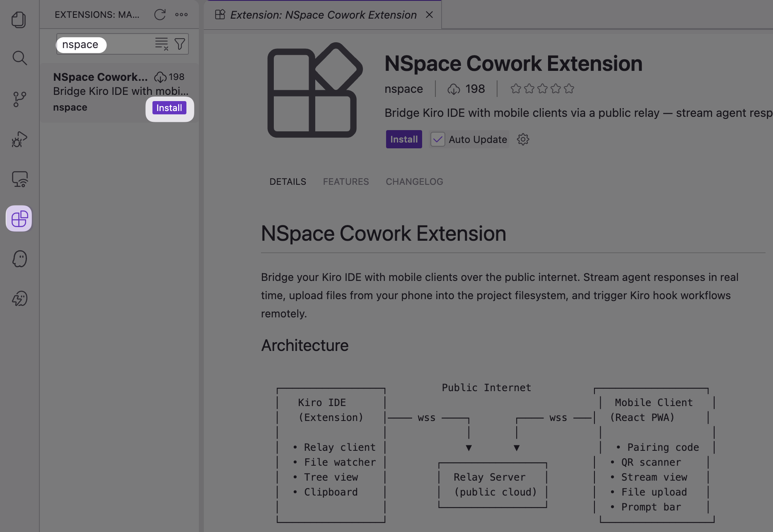Click the sidebar download count 198
Screen dimensions: 773x532
click(x=169, y=77)
